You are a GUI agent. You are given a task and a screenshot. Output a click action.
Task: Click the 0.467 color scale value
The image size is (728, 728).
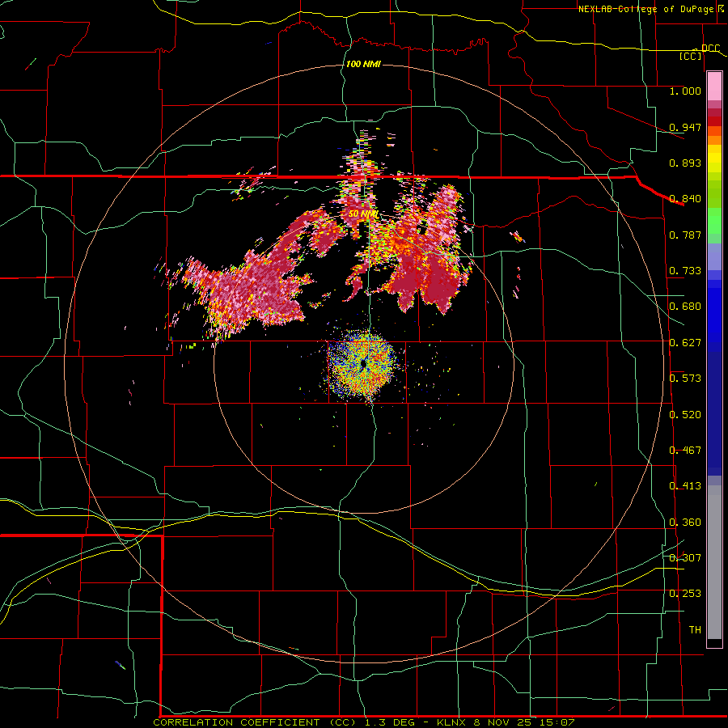(x=685, y=451)
